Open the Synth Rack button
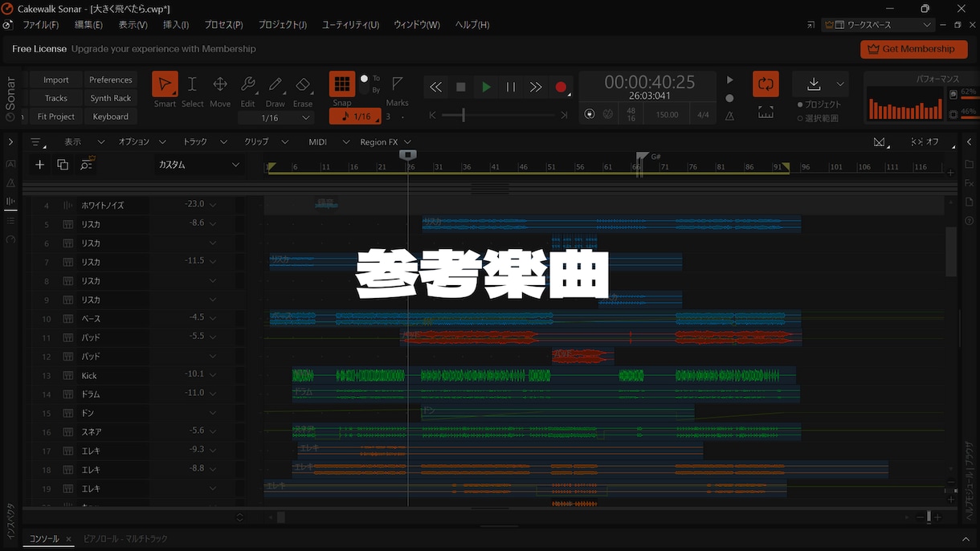This screenshot has width=980, height=551. click(111, 98)
